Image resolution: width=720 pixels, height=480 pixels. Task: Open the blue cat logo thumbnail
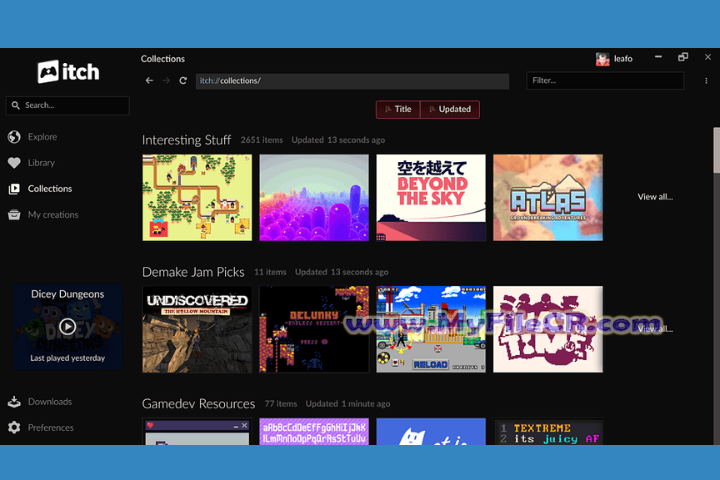click(431, 431)
